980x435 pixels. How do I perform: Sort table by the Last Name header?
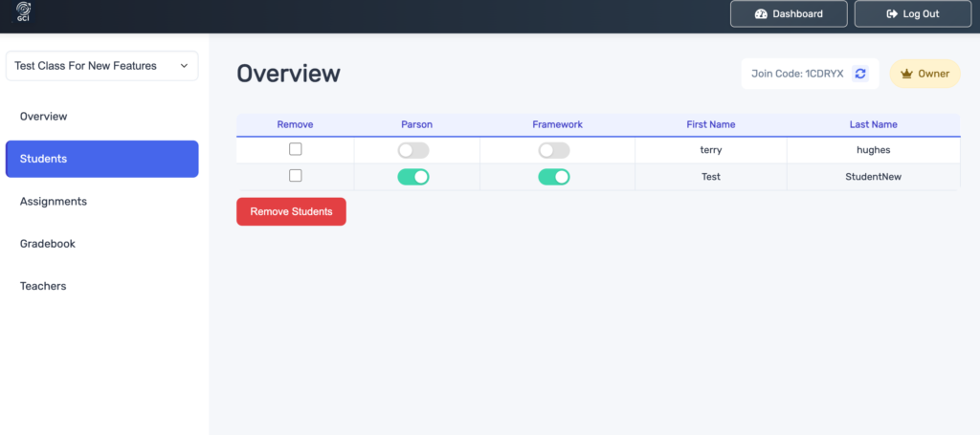click(x=873, y=124)
